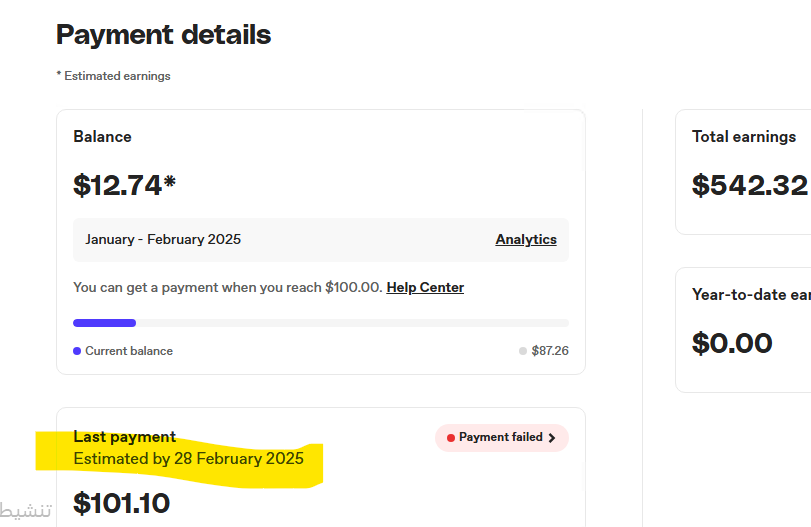Screen dimensions: 811x527
Task: Click the Year-to-date earnings card heading
Action: pos(752,295)
